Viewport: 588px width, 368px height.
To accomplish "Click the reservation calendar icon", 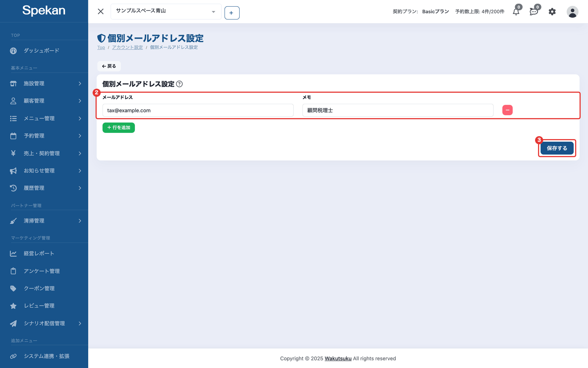I will [x=13, y=136].
